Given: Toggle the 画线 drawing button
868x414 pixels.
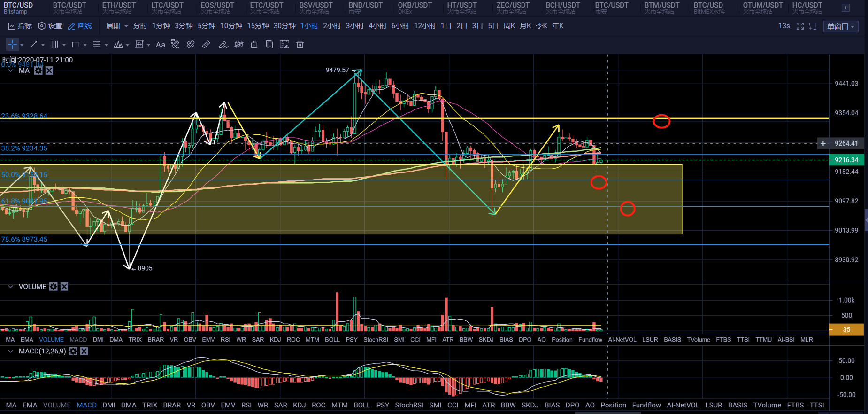Looking at the screenshot, I should 80,26.
